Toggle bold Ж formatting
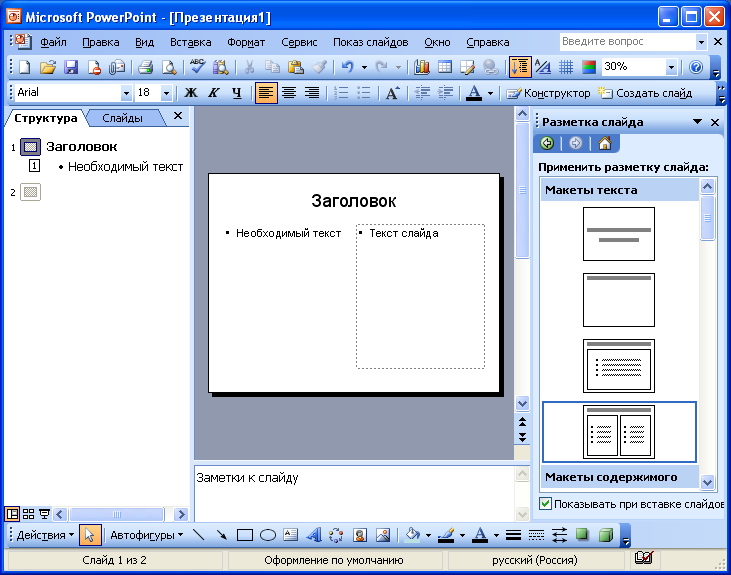This screenshot has height=575, width=731. tap(191, 93)
